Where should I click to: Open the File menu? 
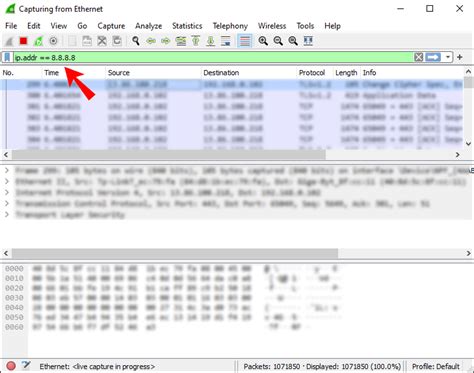(11, 26)
